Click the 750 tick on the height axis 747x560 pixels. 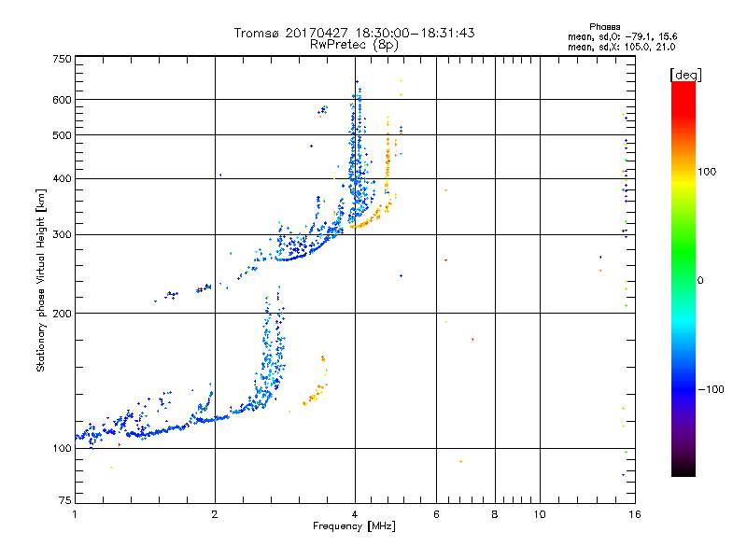point(62,59)
